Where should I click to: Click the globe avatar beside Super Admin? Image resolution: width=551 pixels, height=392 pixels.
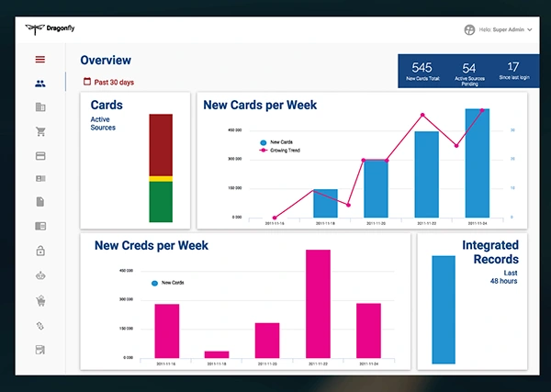pos(469,30)
